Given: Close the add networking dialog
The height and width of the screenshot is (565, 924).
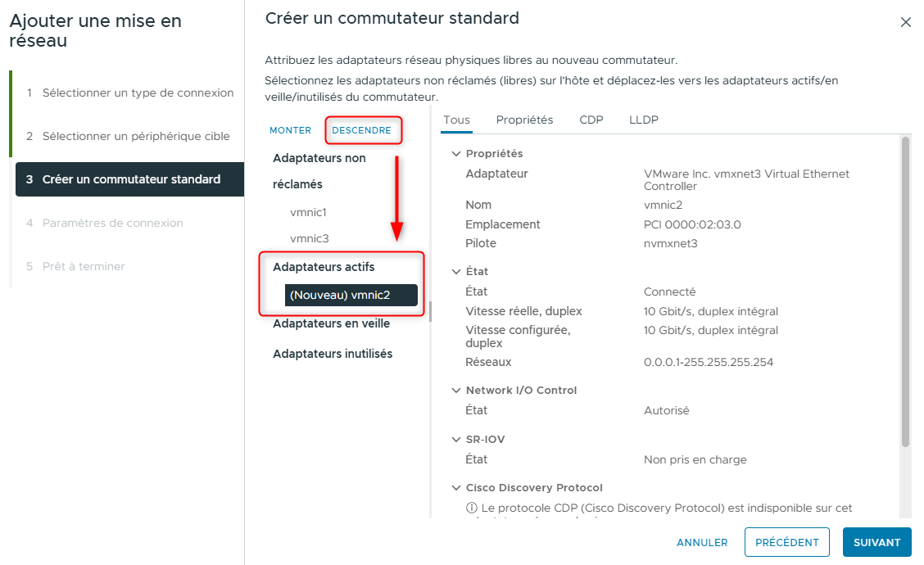Looking at the screenshot, I should point(905,23).
